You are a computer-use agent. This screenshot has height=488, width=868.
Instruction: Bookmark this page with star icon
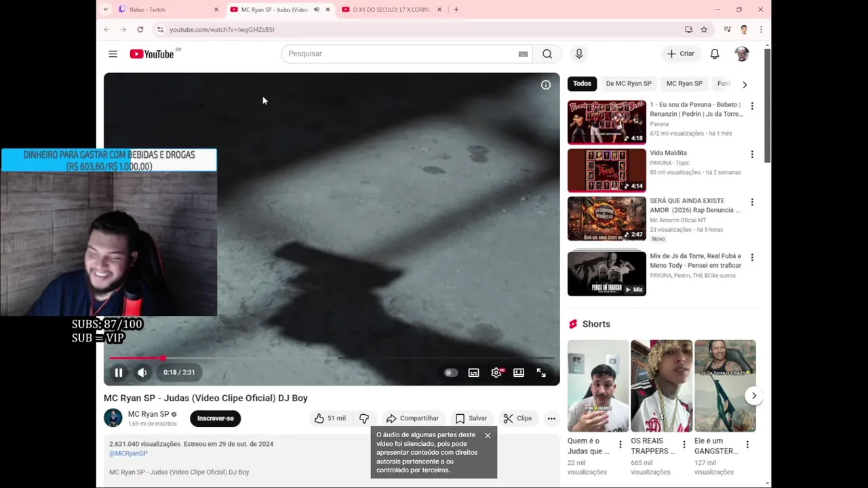704,29
